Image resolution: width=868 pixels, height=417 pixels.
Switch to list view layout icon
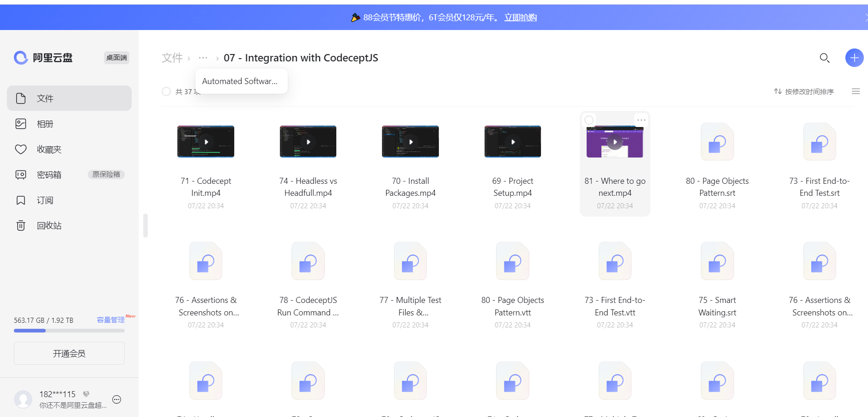[856, 91]
